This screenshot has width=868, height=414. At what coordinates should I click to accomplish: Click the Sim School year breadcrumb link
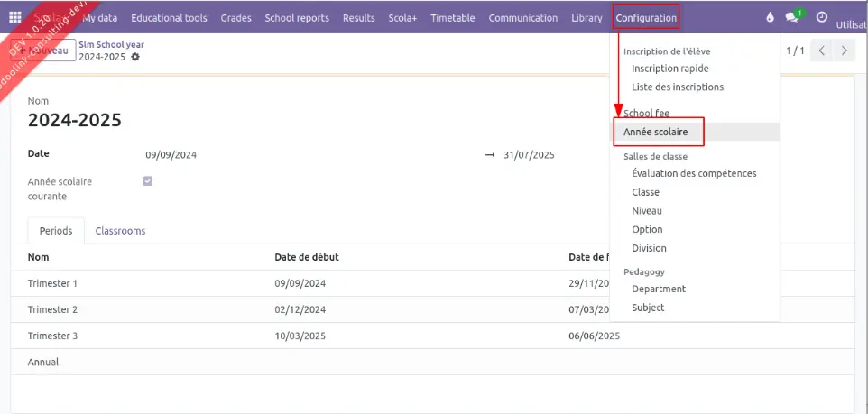click(111, 44)
